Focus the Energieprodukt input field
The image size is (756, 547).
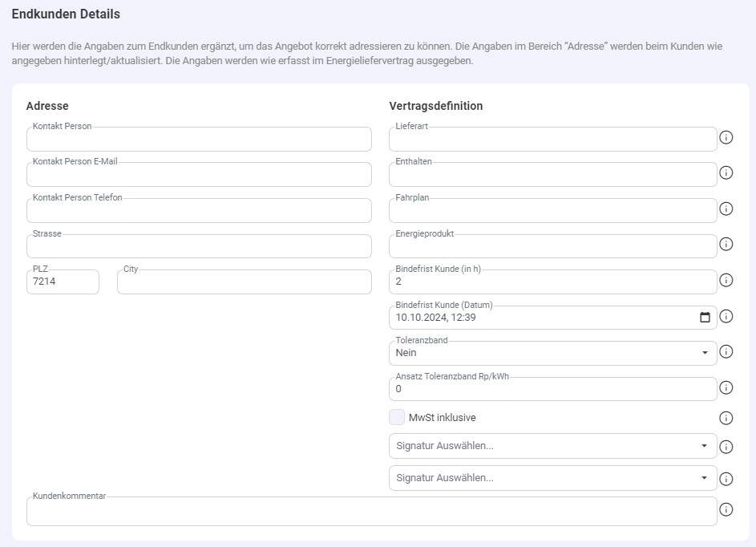tap(552, 246)
